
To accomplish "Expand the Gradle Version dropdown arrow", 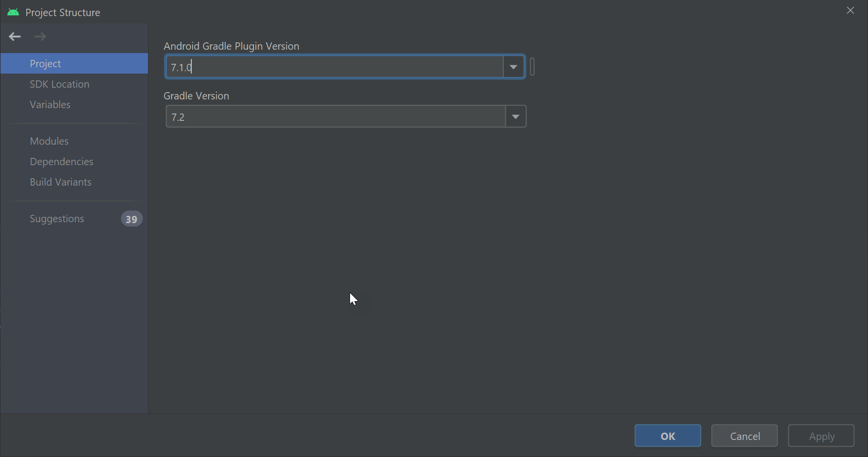I will (x=516, y=116).
